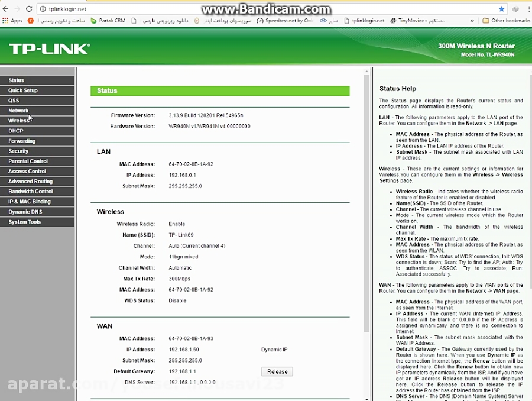Open the Status menu item
Viewport: 532px width, 401px height.
(x=37, y=80)
